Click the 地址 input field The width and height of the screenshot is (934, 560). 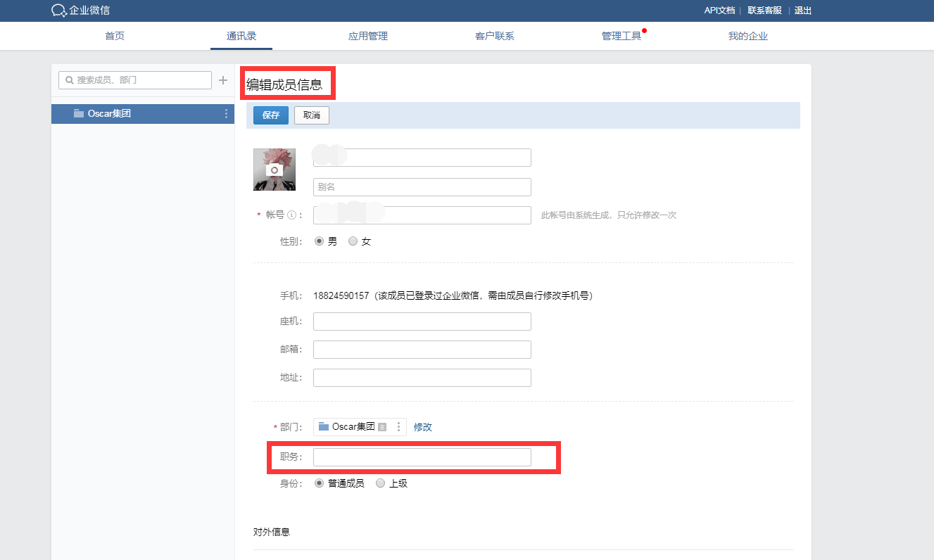click(x=422, y=378)
